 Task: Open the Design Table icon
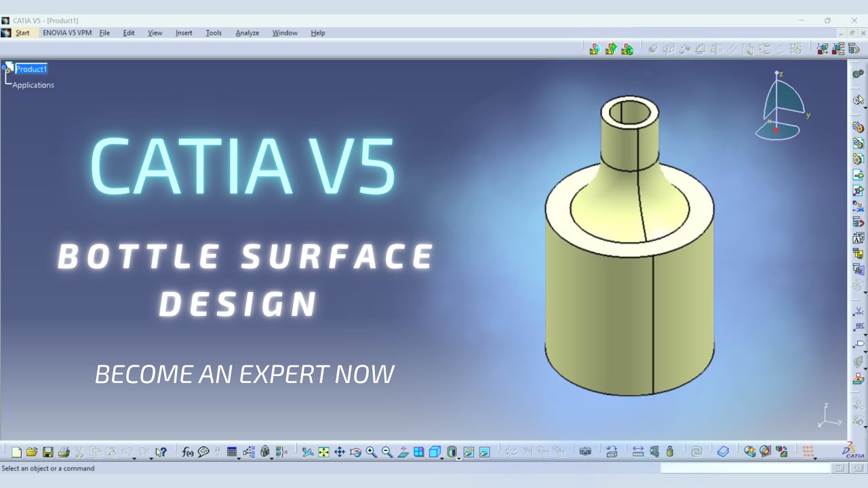(231, 452)
